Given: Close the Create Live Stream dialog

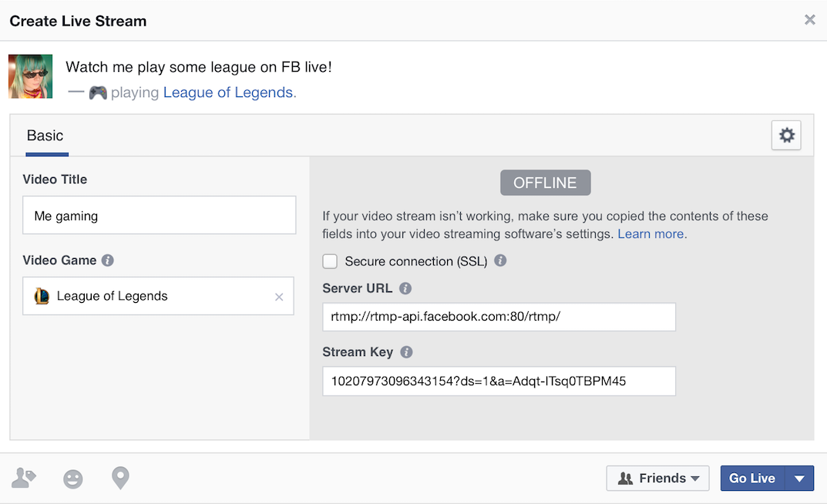Looking at the screenshot, I should (x=809, y=20).
